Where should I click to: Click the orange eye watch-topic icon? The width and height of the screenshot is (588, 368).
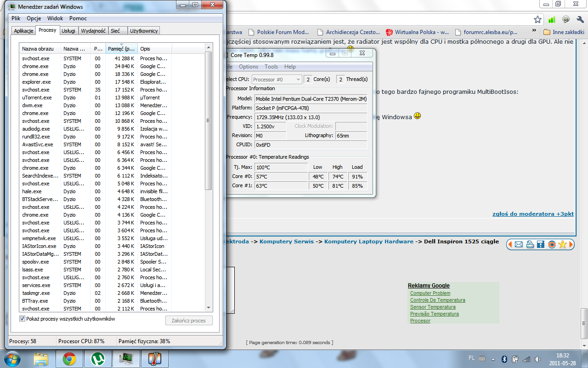pos(552,244)
